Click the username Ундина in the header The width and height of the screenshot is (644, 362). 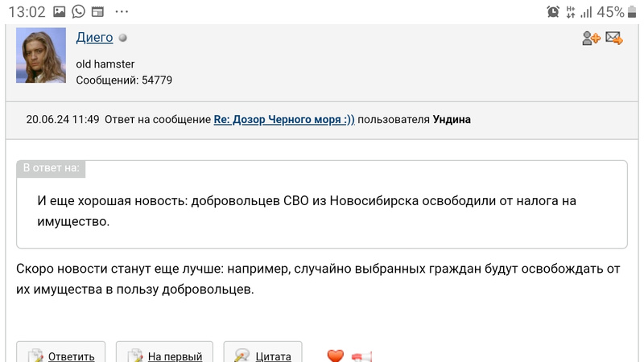tap(452, 119)
